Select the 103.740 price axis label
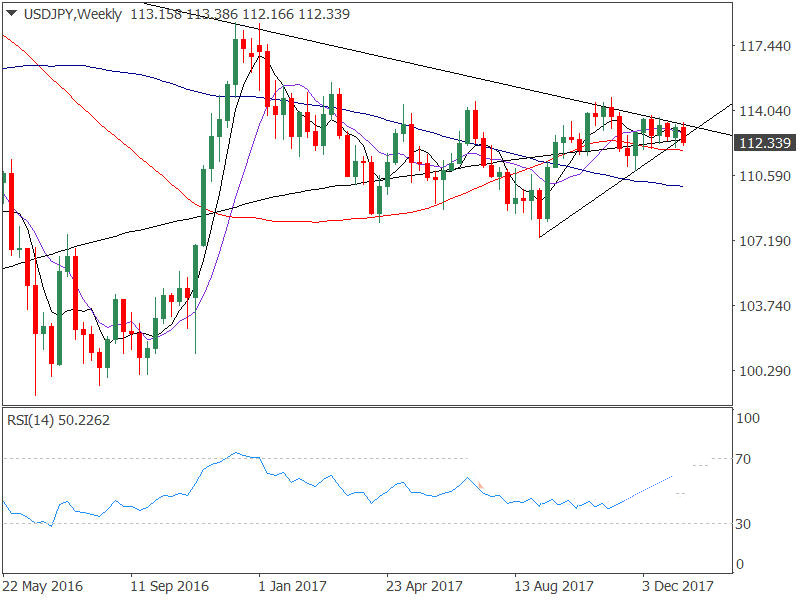 [765, 306]
